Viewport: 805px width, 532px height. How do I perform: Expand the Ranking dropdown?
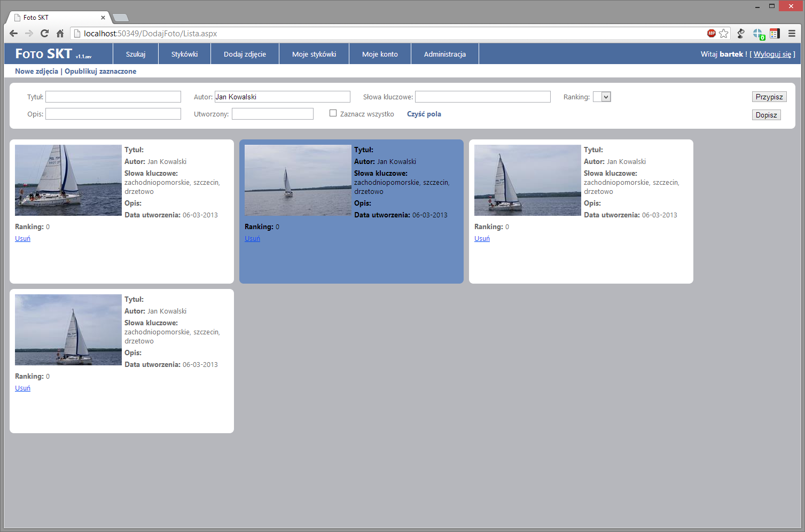602,97
